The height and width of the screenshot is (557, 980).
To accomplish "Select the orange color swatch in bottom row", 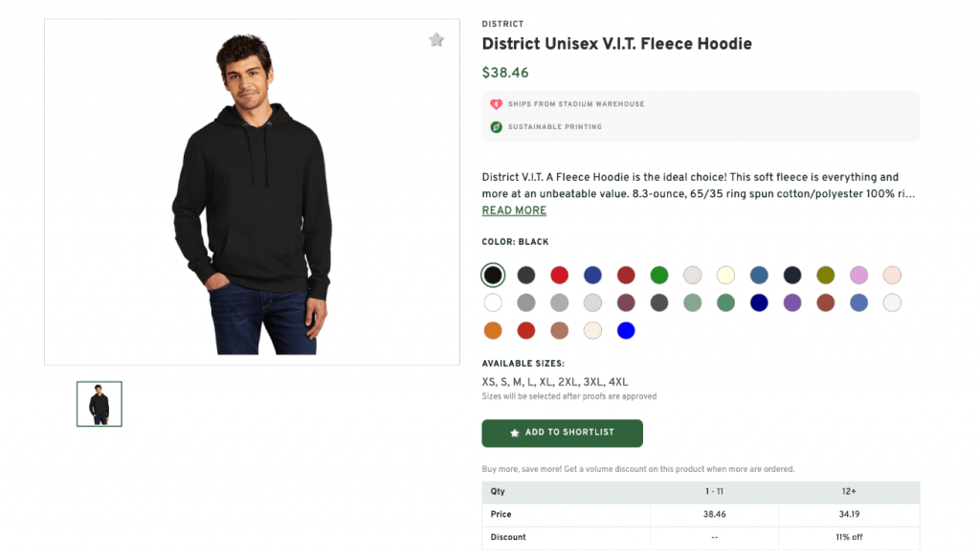I will tap(493, 330).
